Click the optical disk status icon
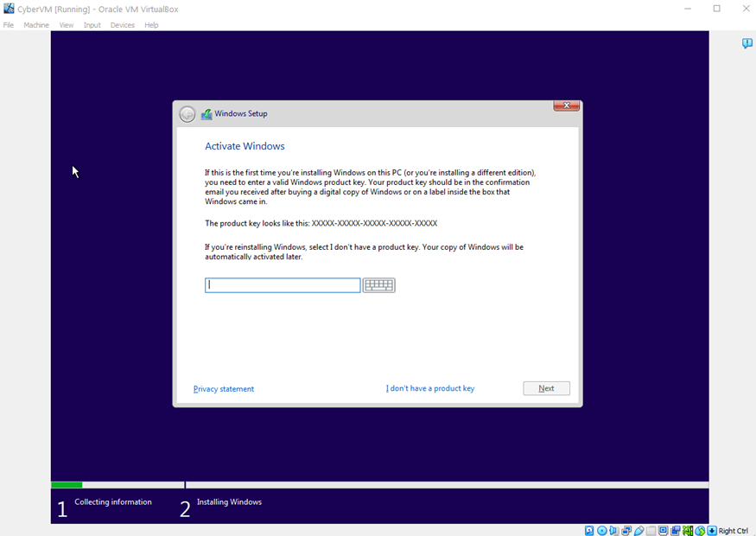 602,531
